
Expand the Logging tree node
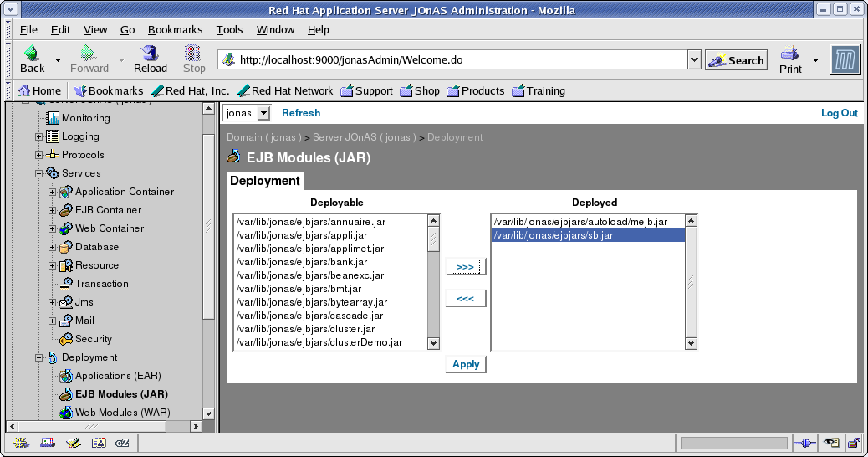[x=38, y=136]
